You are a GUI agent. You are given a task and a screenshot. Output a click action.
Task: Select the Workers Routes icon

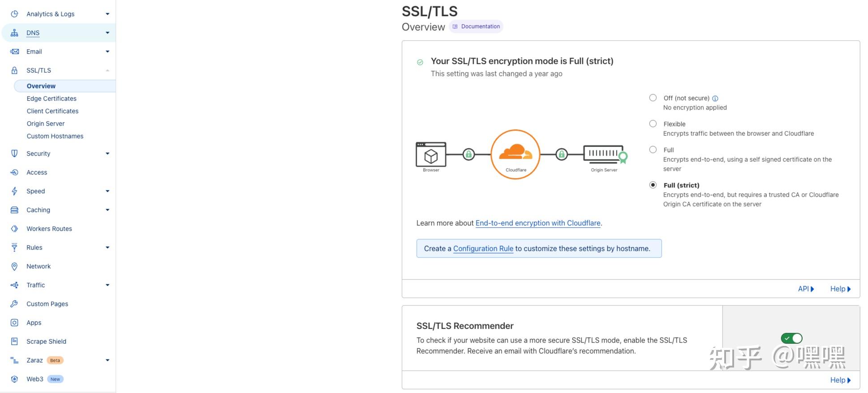click(14, 229)
